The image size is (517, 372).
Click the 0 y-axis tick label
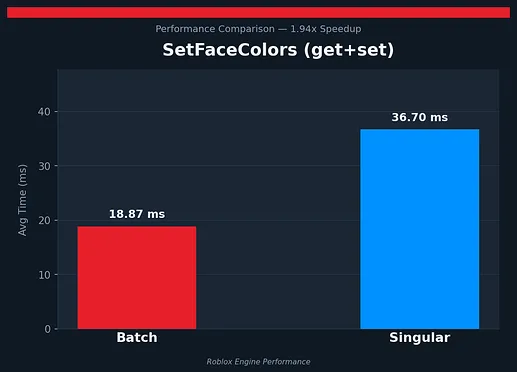[x=47, y=329]
